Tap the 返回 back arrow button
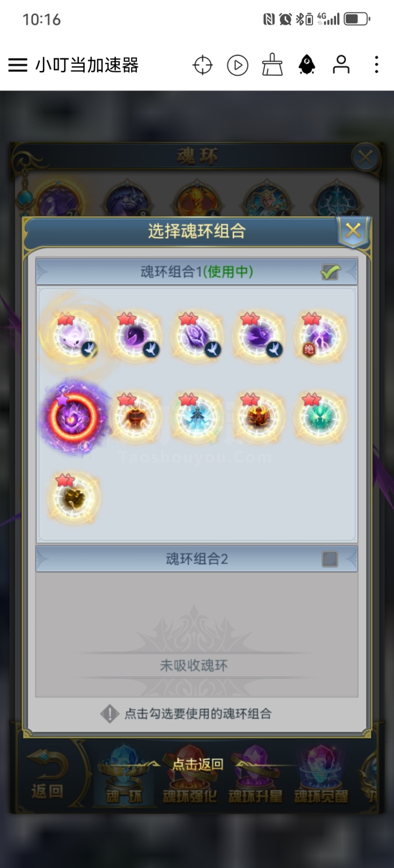 click(x=47, y=776)
